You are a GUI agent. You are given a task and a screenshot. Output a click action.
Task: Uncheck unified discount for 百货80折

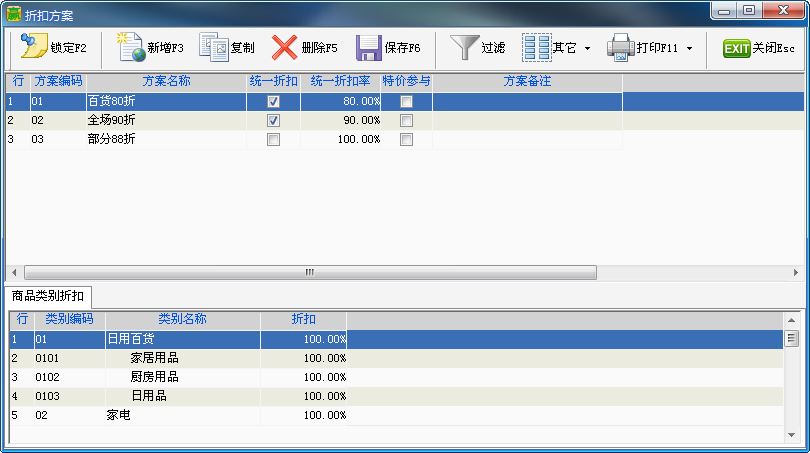[273, 102]
